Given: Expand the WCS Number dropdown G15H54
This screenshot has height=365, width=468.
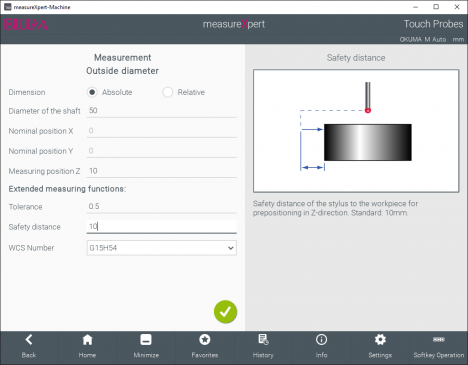Looking at the screenshot, I should click(x=162, y=248).
